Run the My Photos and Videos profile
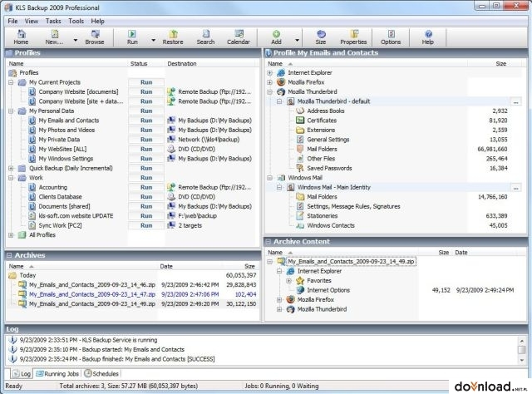 coord(146,130)
